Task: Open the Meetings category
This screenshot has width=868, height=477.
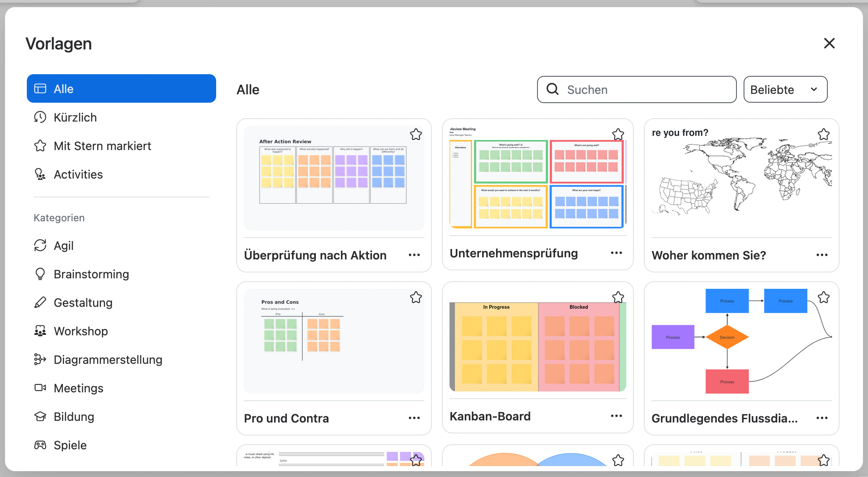Action: coord(78,388)
